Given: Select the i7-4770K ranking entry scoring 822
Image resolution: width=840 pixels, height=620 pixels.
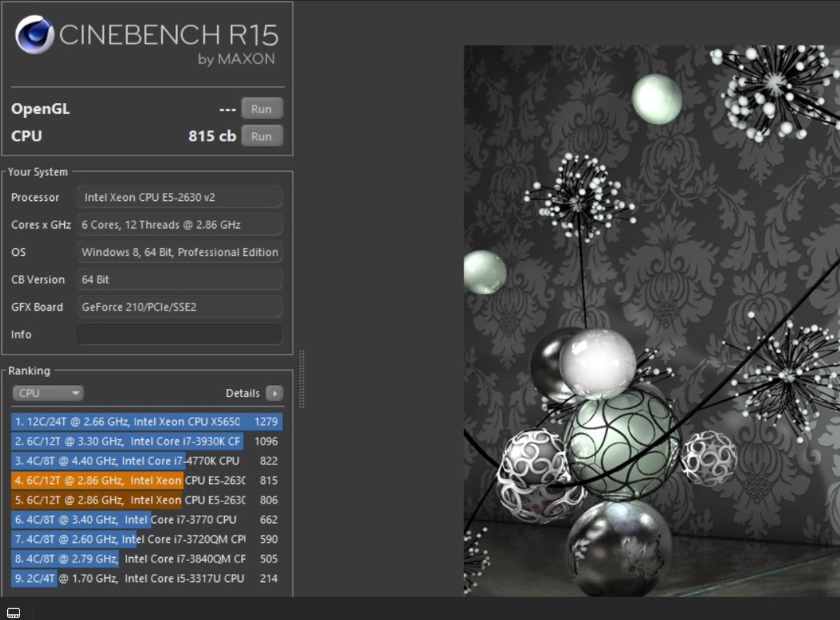Looking at the screenshot, I should (146, 461).
